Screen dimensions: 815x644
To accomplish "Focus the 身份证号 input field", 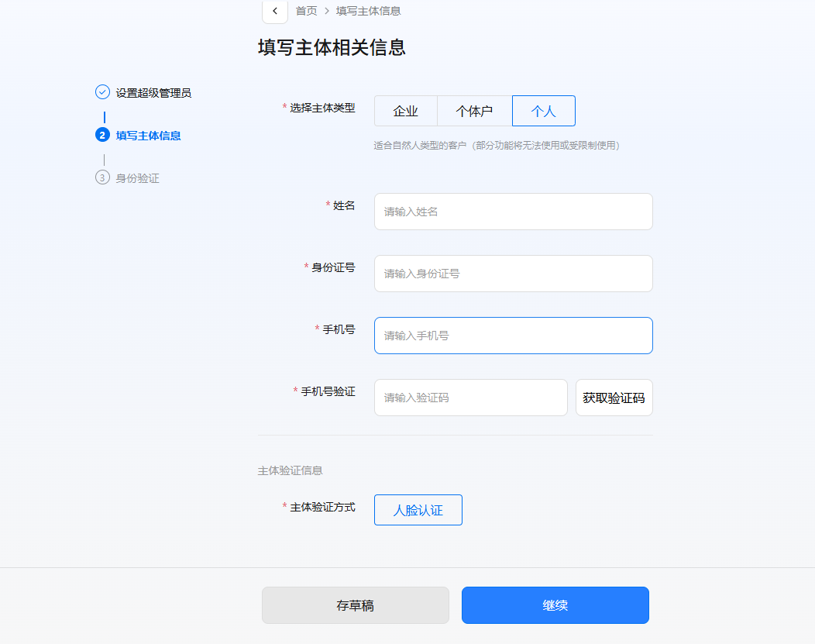I will point(513,274).
